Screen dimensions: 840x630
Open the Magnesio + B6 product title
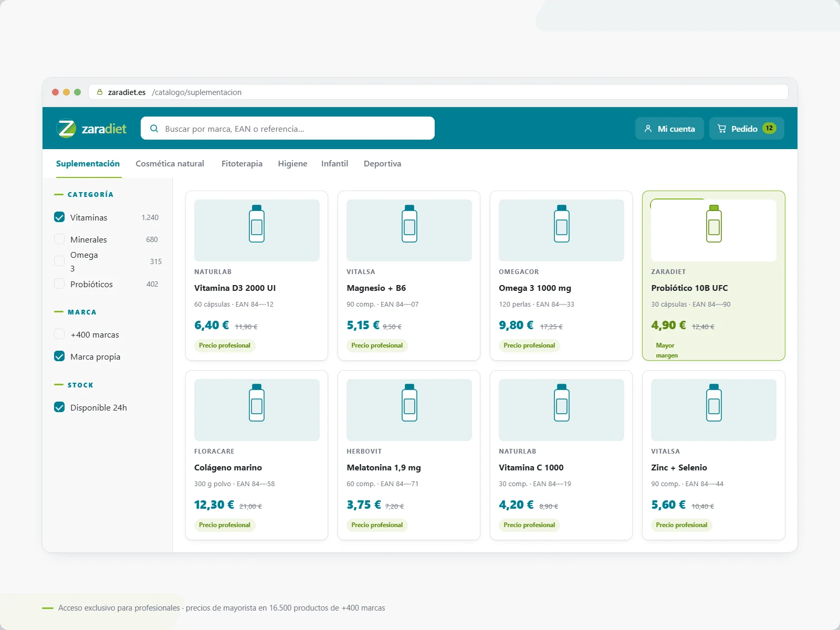click(x=376, y=288)
